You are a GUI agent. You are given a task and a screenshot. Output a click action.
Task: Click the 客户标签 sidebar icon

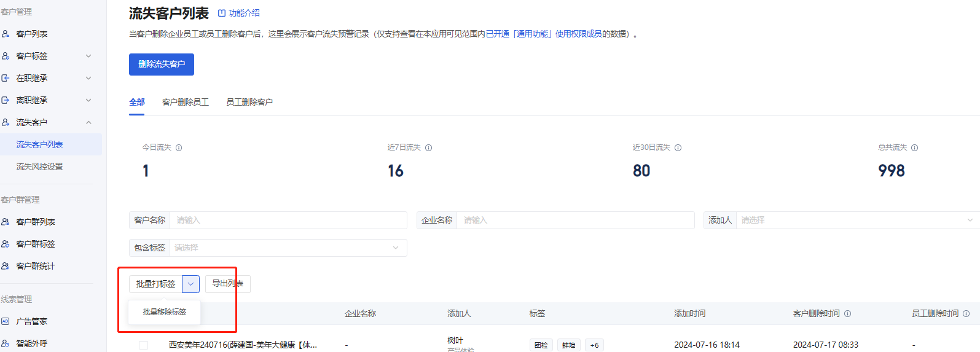[6, 56]
